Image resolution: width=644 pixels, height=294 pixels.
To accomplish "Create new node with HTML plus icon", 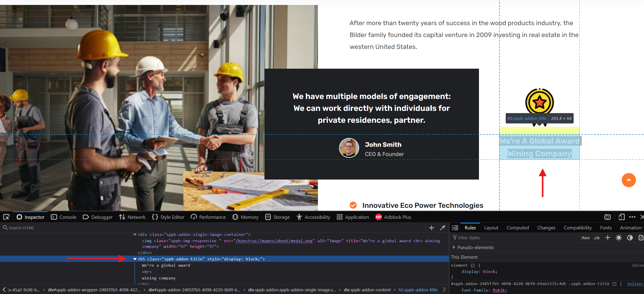I will coord(431,228).
